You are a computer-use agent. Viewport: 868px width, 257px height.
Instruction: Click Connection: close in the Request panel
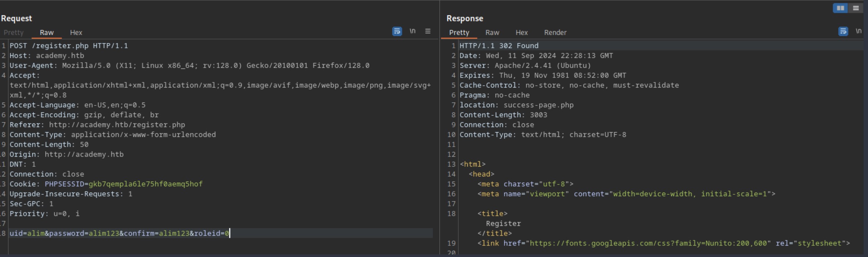tap(47, 174)
